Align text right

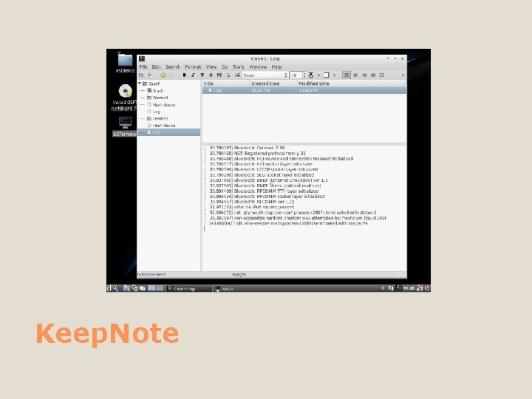coord(364,75)
